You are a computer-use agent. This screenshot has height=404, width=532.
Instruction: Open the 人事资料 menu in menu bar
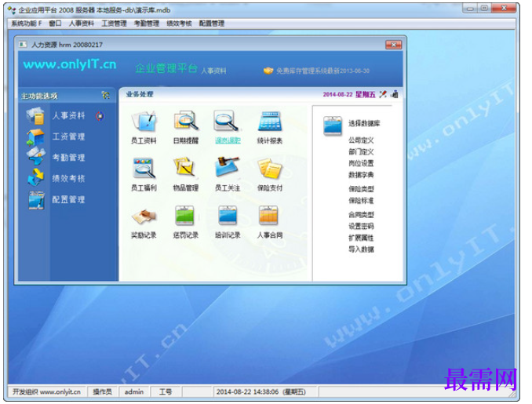coord(82,24)
